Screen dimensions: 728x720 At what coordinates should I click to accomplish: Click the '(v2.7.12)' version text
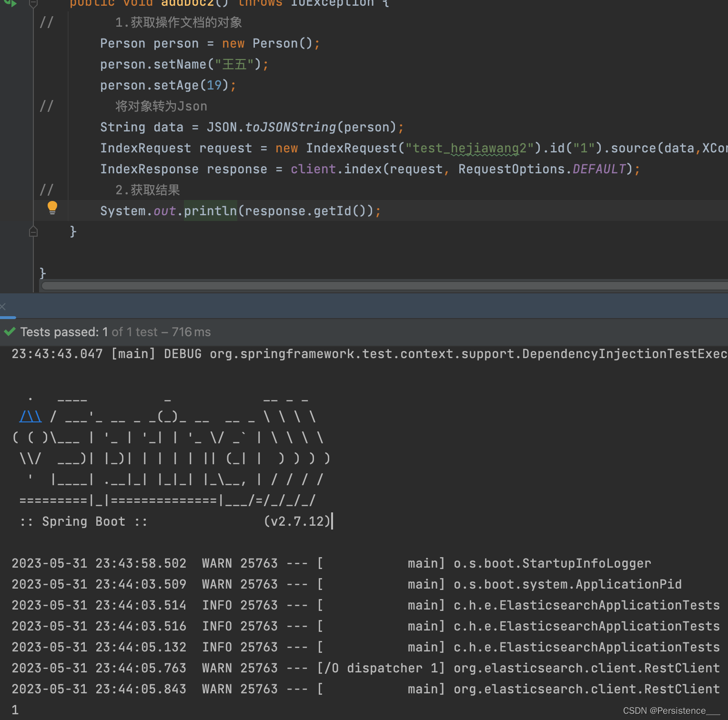297,521
